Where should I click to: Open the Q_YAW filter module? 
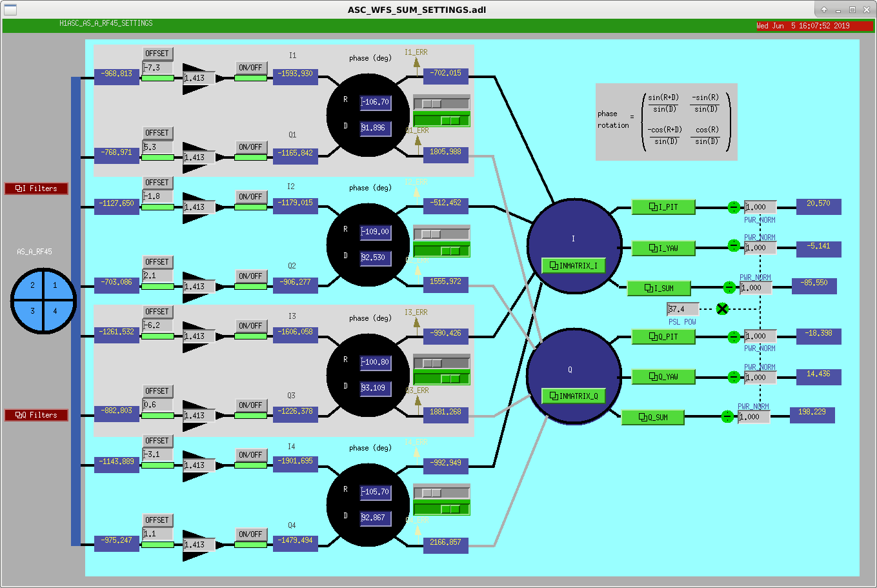click(663, 376)
